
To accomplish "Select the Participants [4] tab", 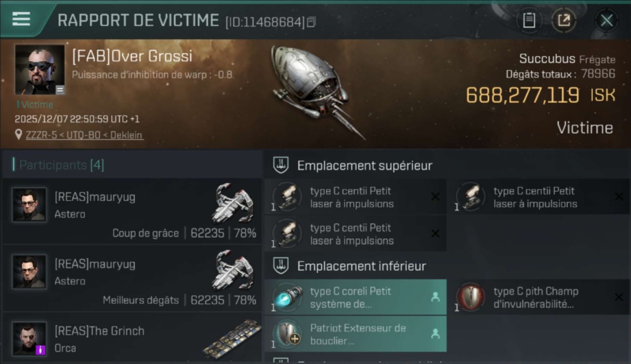I will (61, 165).
